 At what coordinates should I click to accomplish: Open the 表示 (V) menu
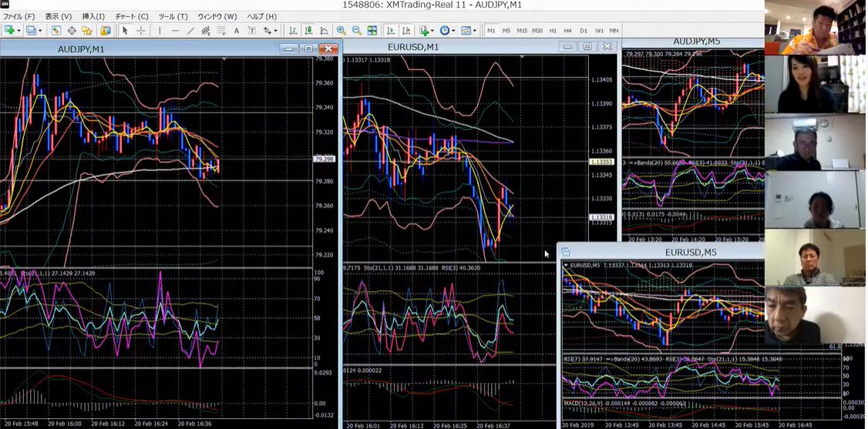coord(58,17)
